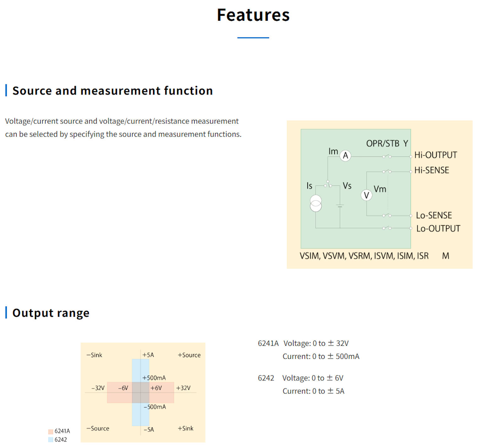This screenshot has width=480, height=448.
Task: Click the 6241A pink legend swatch
Action: 51,431
